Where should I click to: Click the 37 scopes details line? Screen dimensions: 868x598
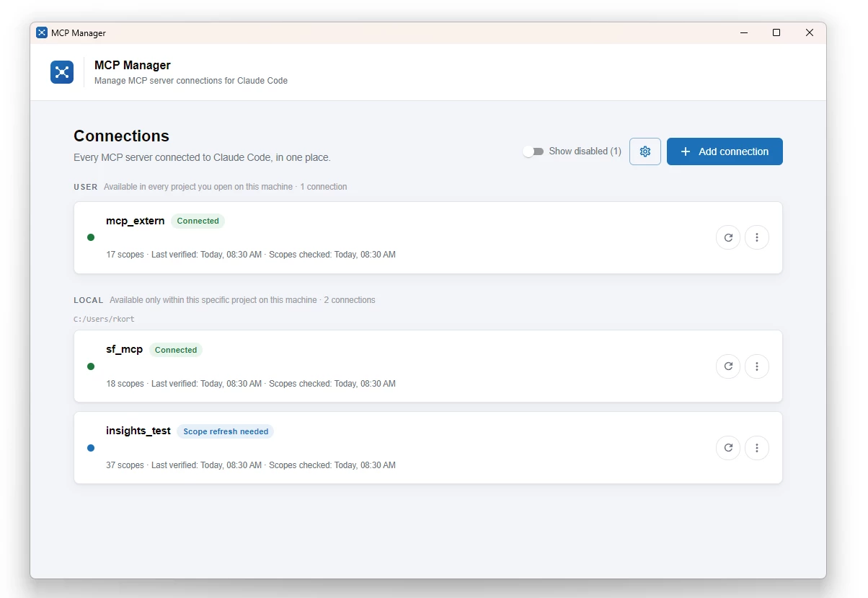coord(251,465)
